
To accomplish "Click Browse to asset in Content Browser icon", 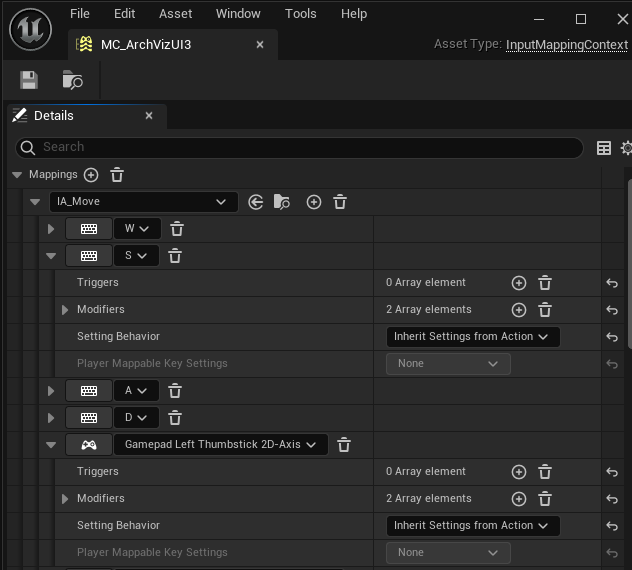I will (73, 80).
